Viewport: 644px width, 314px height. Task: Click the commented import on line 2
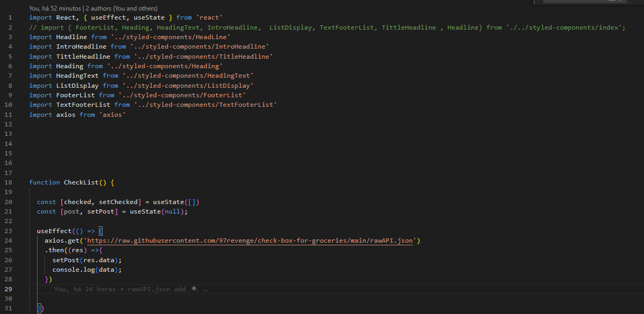tap(327, 27)
